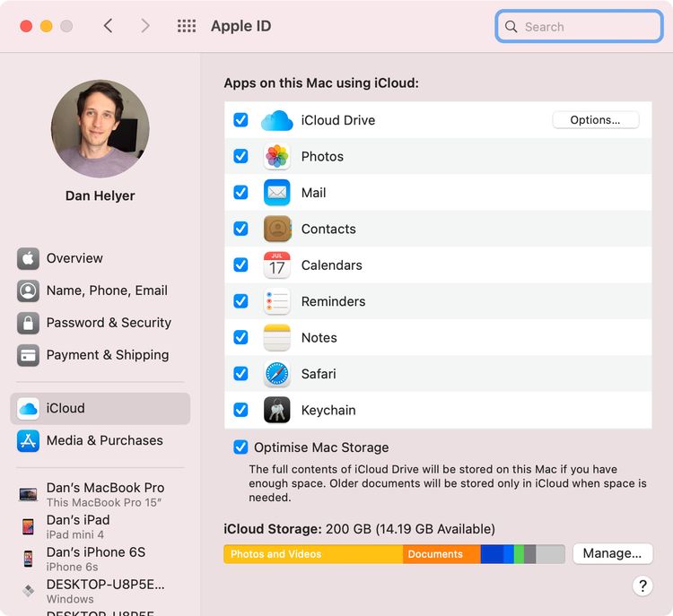
Task: Open help with the question mark button
Action: (x=642, y=586)
